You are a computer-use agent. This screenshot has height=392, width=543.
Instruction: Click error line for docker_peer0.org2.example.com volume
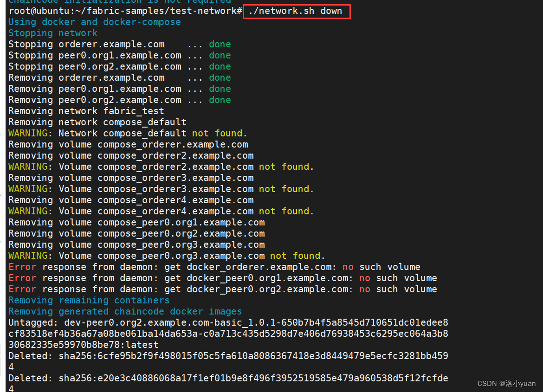223,289
